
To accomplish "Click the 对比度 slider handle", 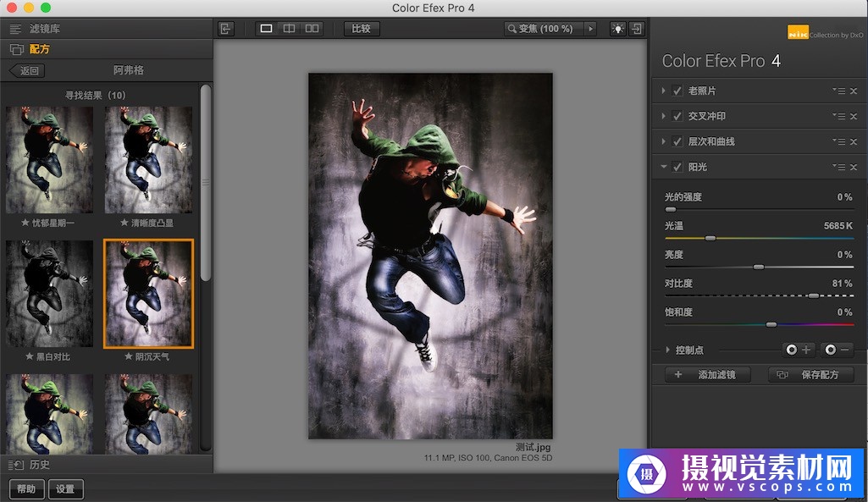I will 814,295.
